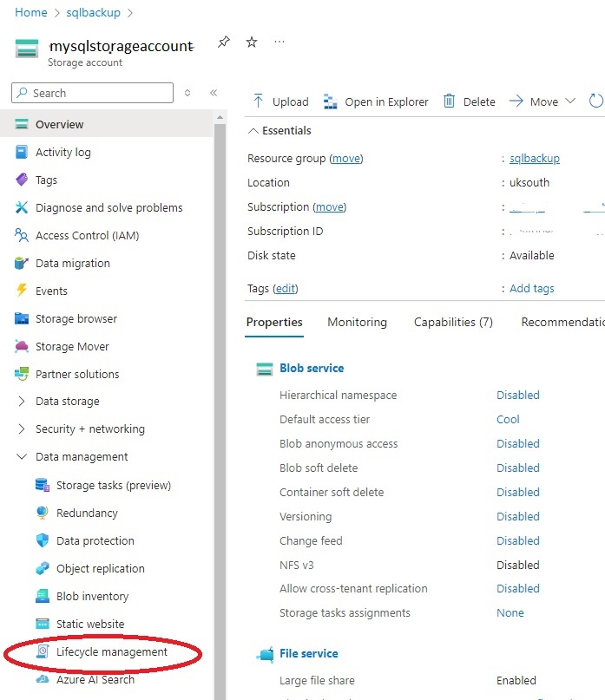This screenshot has width=605, height=700.
Task: Click the Static website icon
Action: [x=43, y=624]
